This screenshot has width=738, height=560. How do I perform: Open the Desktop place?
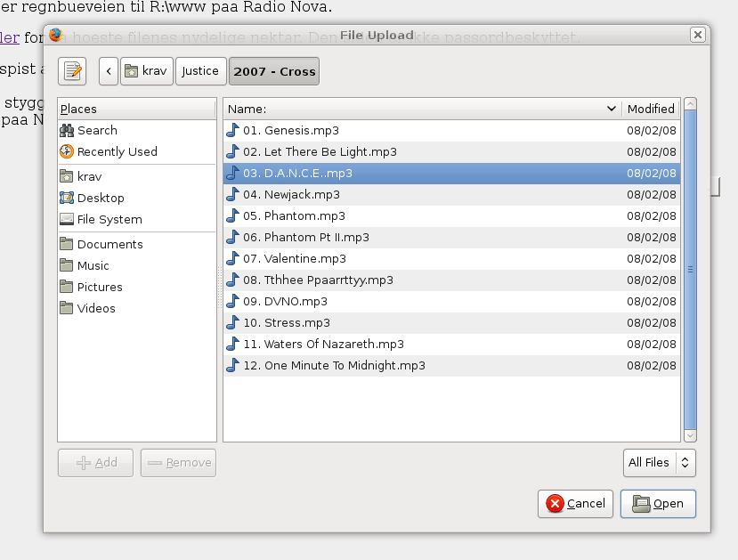pyautogui.click(x=137, y=198)
